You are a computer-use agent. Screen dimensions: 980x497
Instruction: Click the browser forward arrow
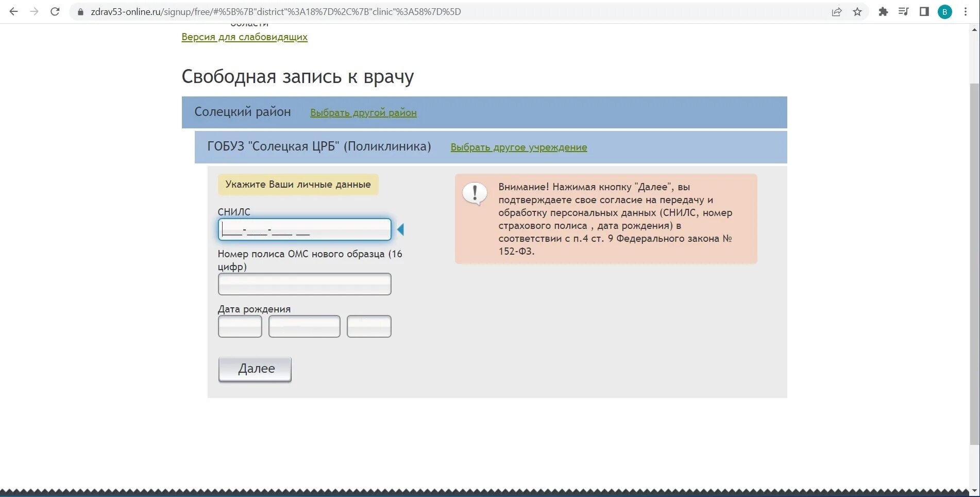point(35,11)
